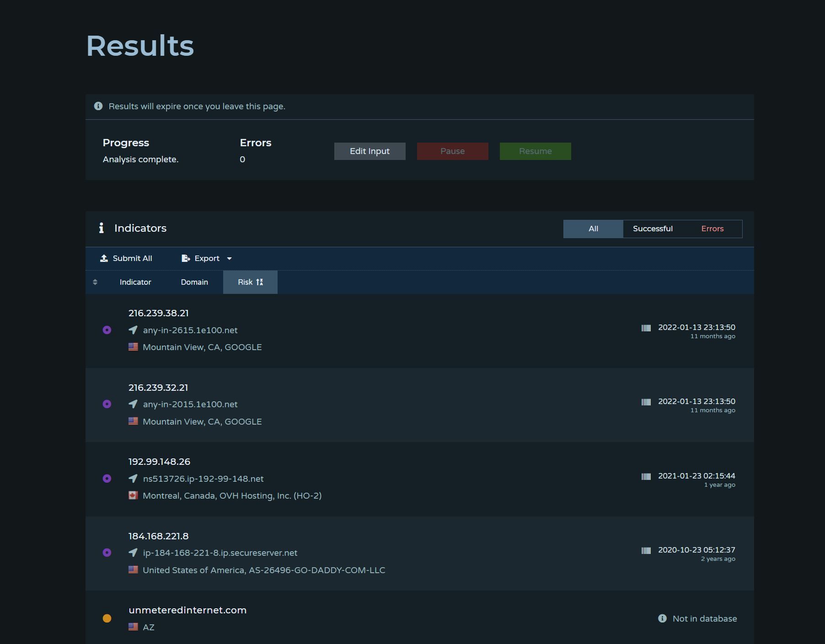Click US flag beside AZ
The height and width of the screenshot is (644, 825).
coord(133,627)
